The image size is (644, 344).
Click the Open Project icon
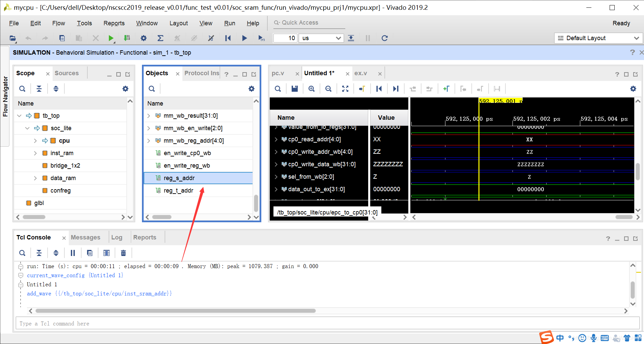(13, 38)
